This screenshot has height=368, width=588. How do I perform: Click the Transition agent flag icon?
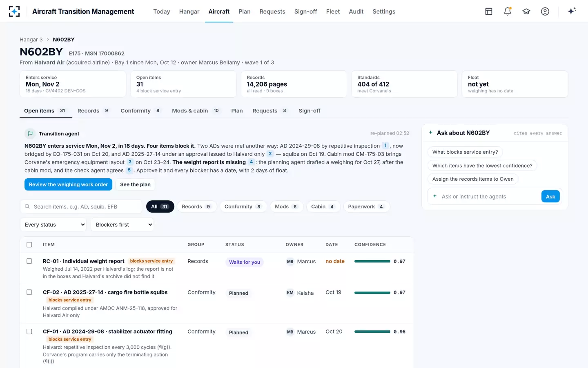click(30, 134)
